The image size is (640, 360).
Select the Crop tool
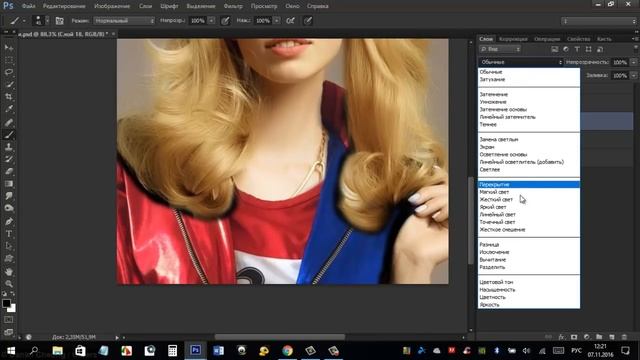coord(9,97)
